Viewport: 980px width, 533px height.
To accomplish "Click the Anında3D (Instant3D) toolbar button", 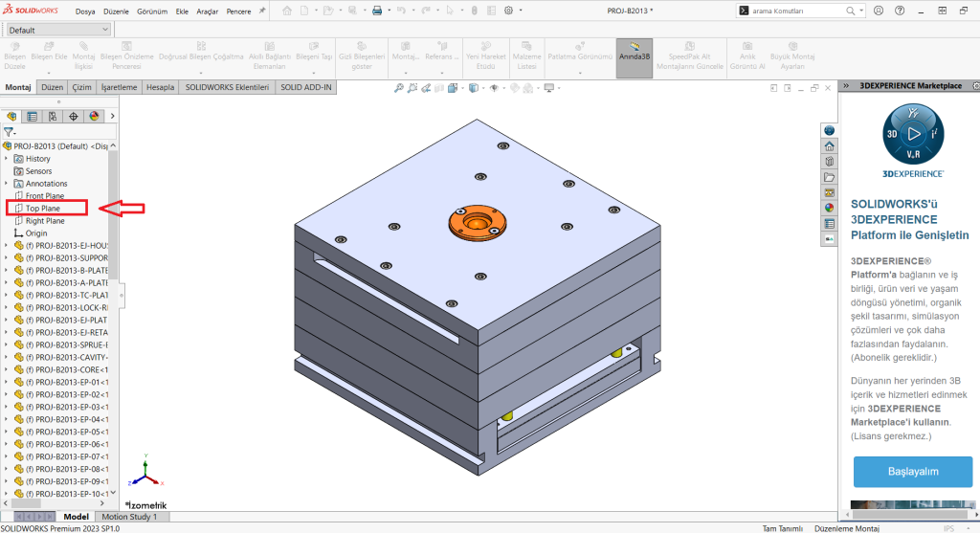I will pyautogui.click(x=634, y=51).
